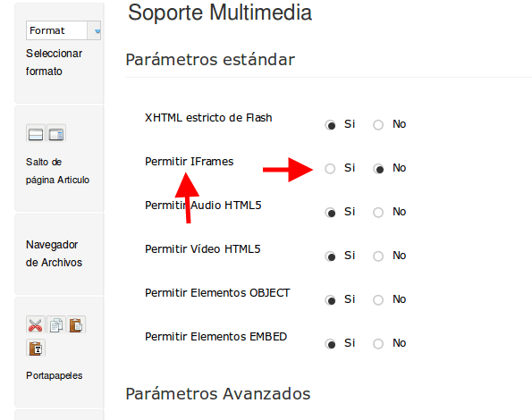Screen dimensions: 532x420
Task: Click the Parámetros Avanzados heading
Action: click(x=218, y=394)
